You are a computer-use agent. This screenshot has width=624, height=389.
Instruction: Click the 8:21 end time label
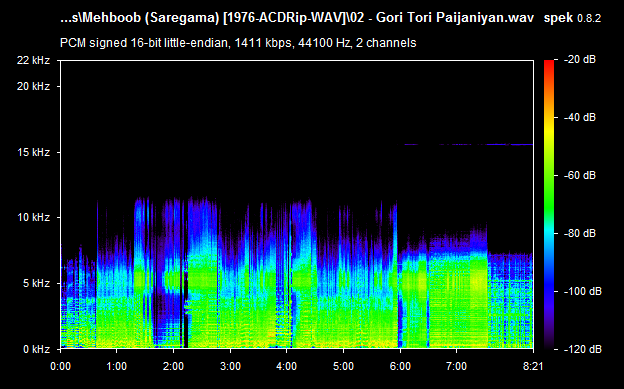point(533,366)
